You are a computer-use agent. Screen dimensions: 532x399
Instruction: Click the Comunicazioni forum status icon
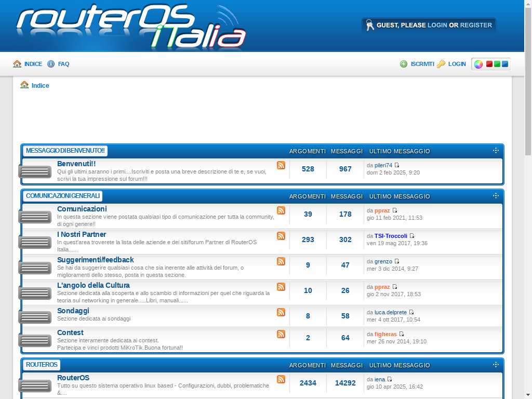pos(35,217)
